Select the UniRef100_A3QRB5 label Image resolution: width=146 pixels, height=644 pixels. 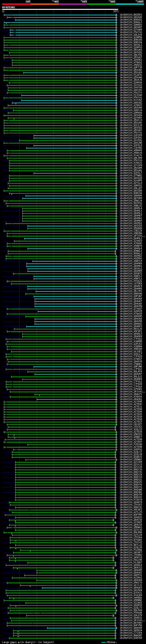coord(131,342)
